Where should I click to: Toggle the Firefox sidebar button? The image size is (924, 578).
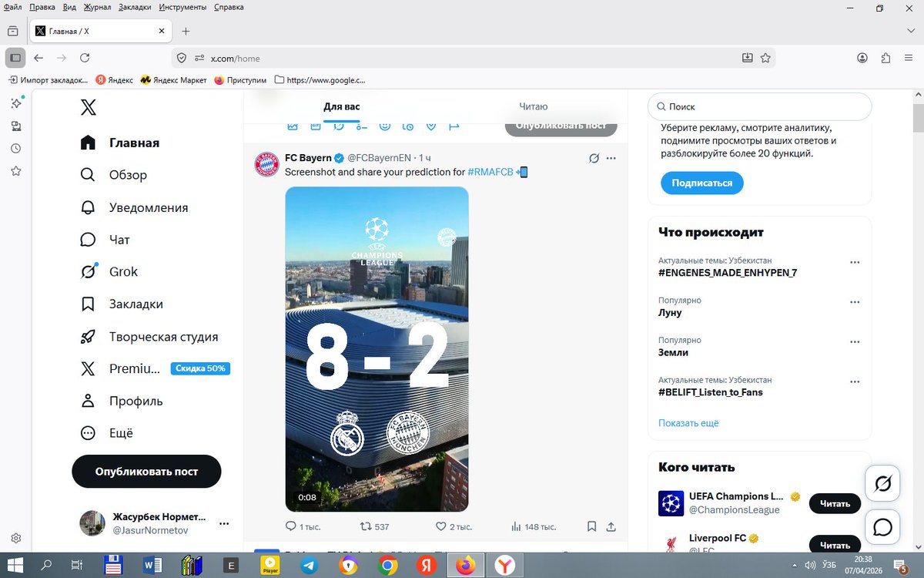[15, 58]
